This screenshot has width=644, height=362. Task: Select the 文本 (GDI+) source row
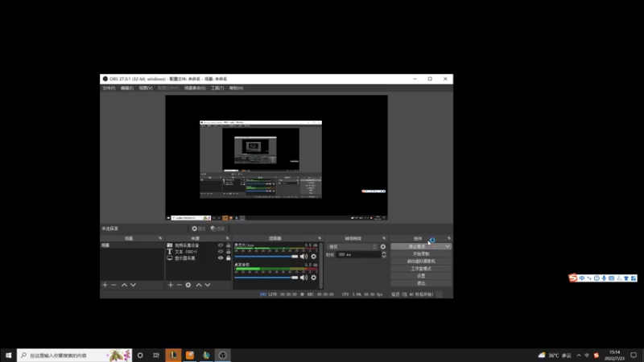(198, 252)
